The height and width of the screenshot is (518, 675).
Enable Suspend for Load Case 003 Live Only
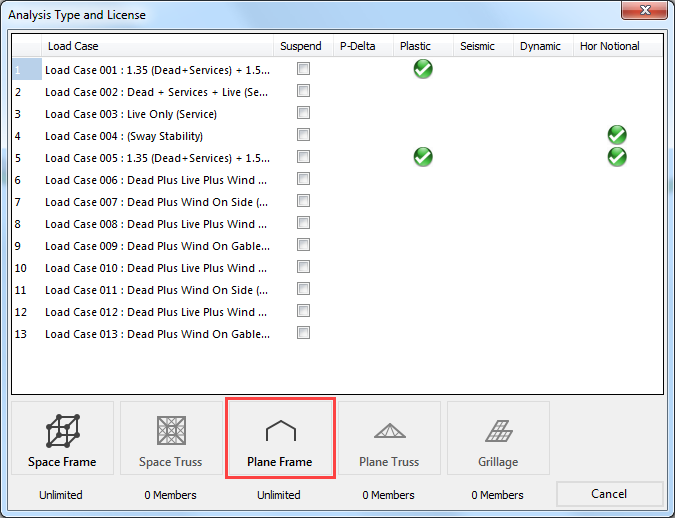coord(303,113)
